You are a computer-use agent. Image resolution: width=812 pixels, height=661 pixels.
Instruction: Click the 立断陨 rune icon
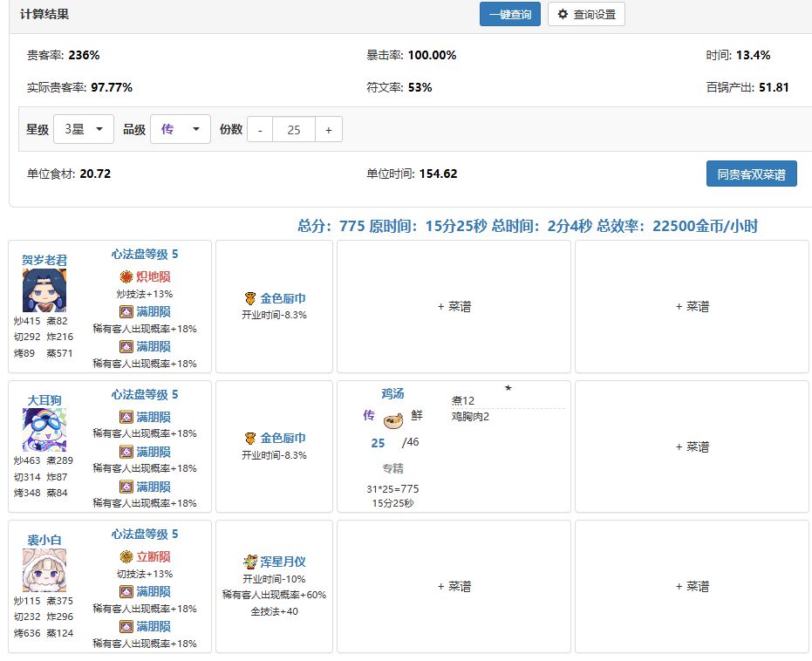click(126, 557)
